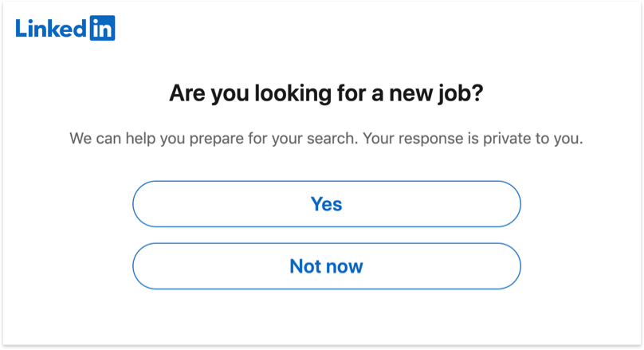Image resolution: width=644 pixels, height=350 pixels.
Task: Skip the question by clicking Not now
Action: click(x=326, y=265)
